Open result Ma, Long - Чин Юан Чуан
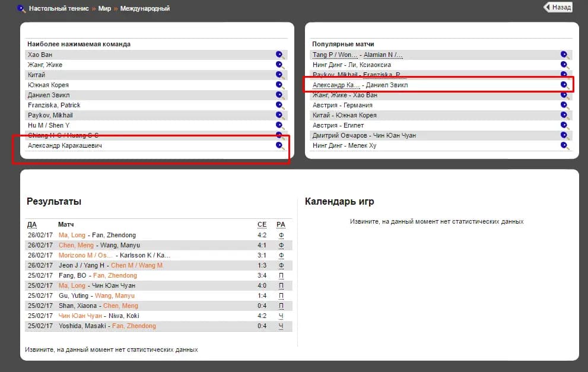 point(97,286)
